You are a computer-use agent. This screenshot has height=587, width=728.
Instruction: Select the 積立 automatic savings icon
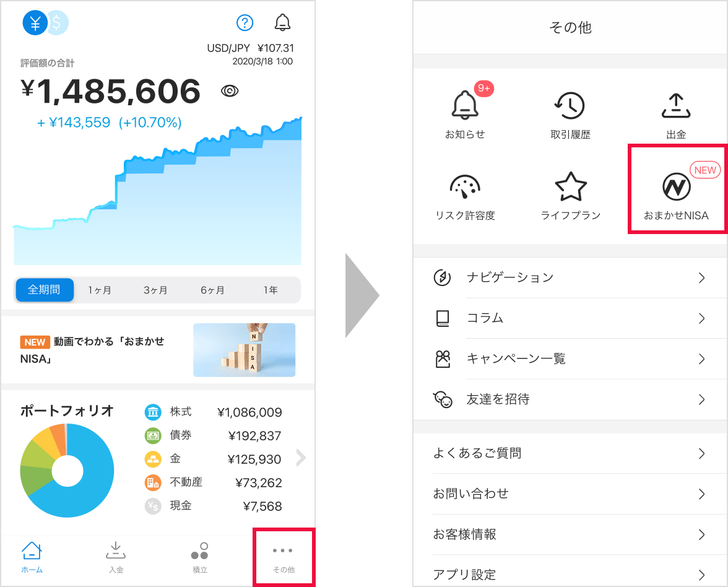point(199,556)
